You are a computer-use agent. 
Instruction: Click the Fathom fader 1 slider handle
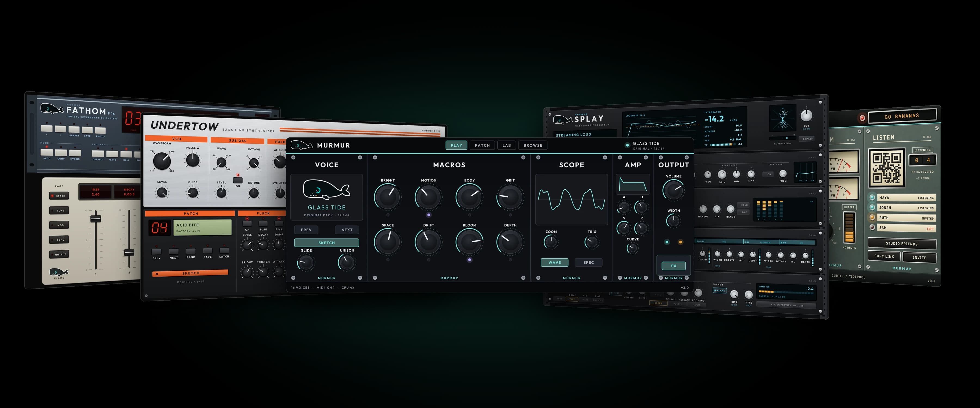coord(96,219)
